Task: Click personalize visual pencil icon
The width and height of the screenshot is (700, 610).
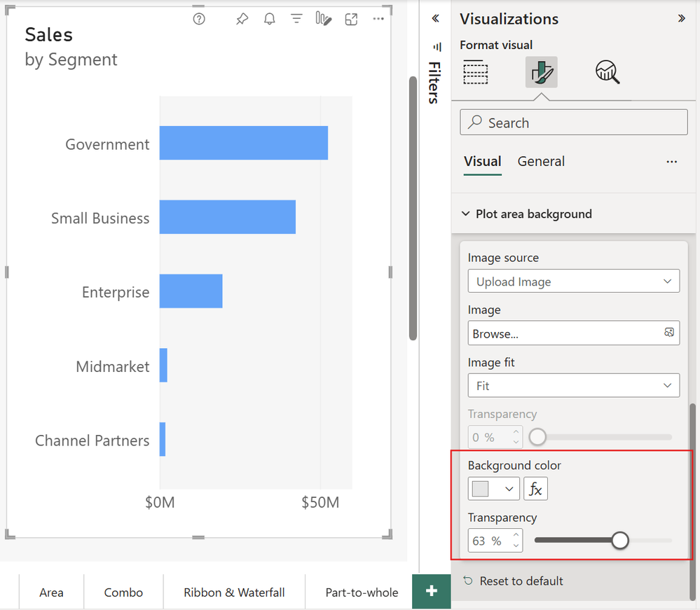Action: pos(323,19)
